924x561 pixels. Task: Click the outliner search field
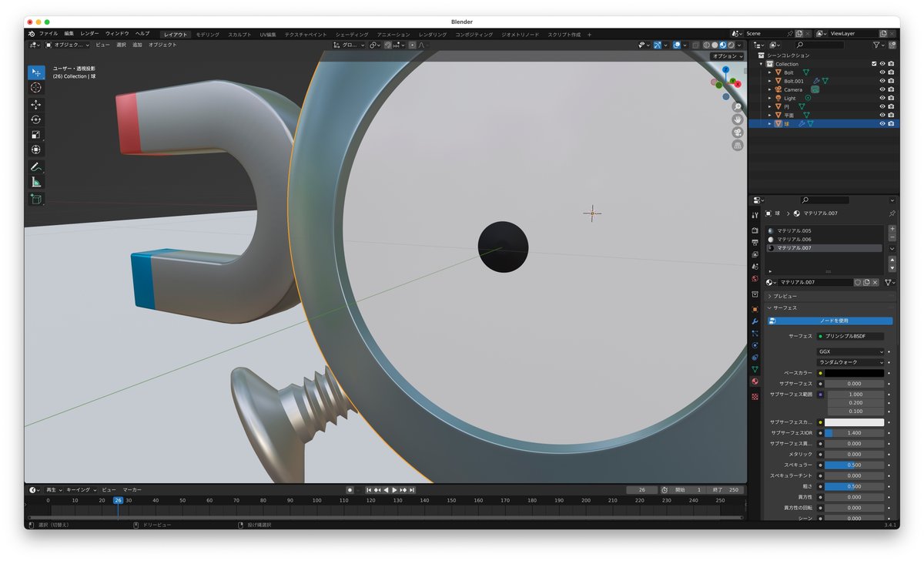point(819,45)
